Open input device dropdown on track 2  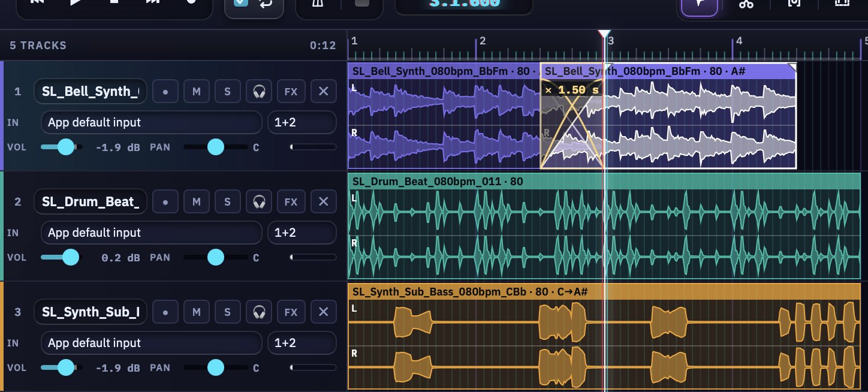(x=152, y=233)
